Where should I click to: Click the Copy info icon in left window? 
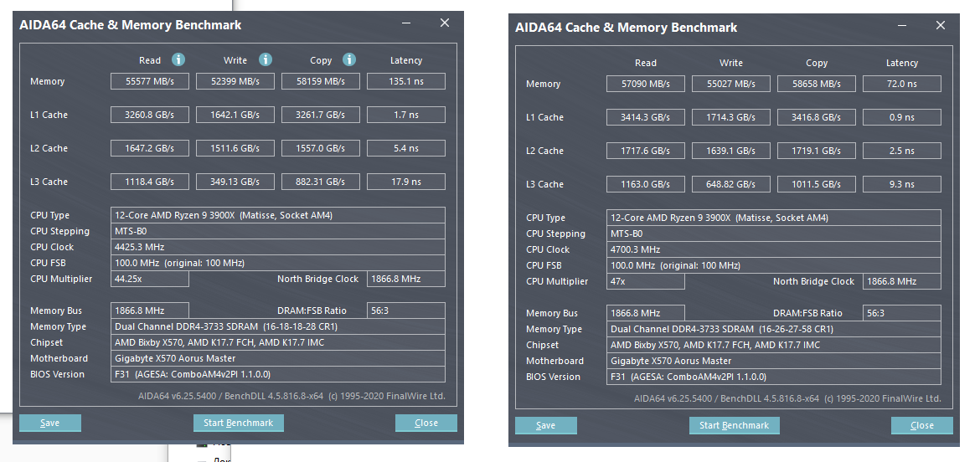349,60
